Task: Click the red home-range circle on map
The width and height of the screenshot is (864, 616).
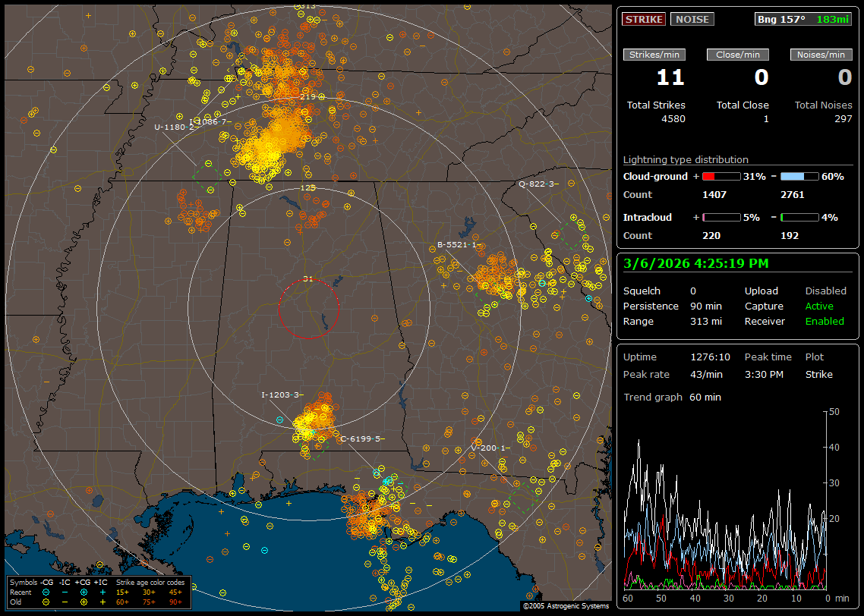Action: click(x=308, y=309)
